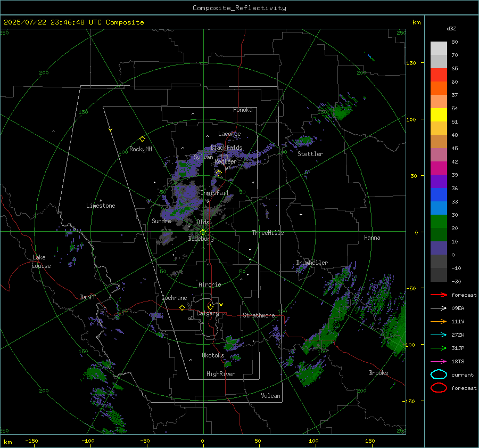Select the ThreeHills label
Screen dimensions: 479x448
[x=268, y=233]
